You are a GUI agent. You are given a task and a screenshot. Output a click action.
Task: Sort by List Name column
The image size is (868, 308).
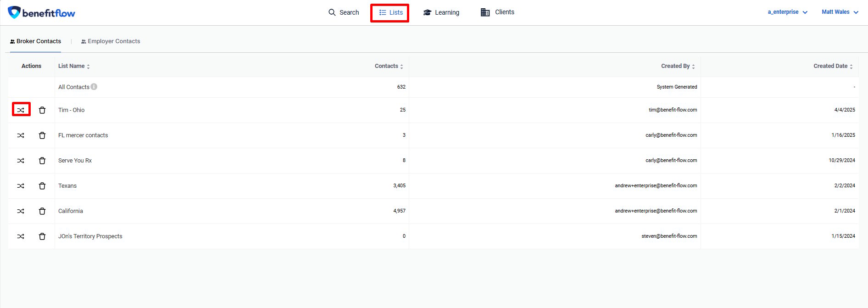tap(74, 66)
